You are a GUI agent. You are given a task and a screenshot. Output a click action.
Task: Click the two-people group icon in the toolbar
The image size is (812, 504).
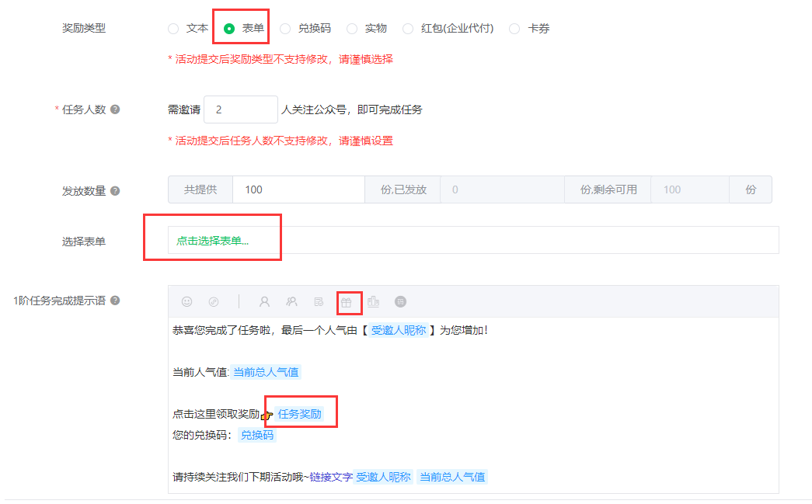[292, 302]
